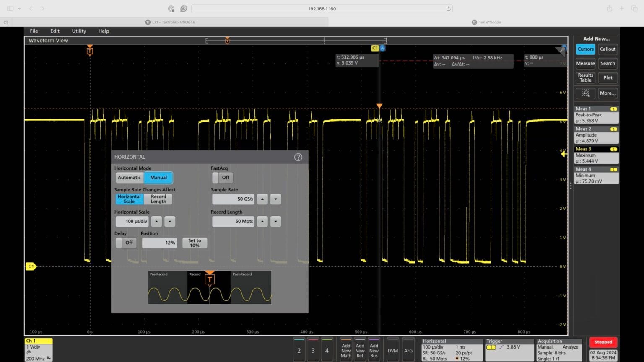Click the orange cursor triangle marker on waveform
The height and width of the screenshot is (362, 644).
pyautogui.click(x=379, y=106)
